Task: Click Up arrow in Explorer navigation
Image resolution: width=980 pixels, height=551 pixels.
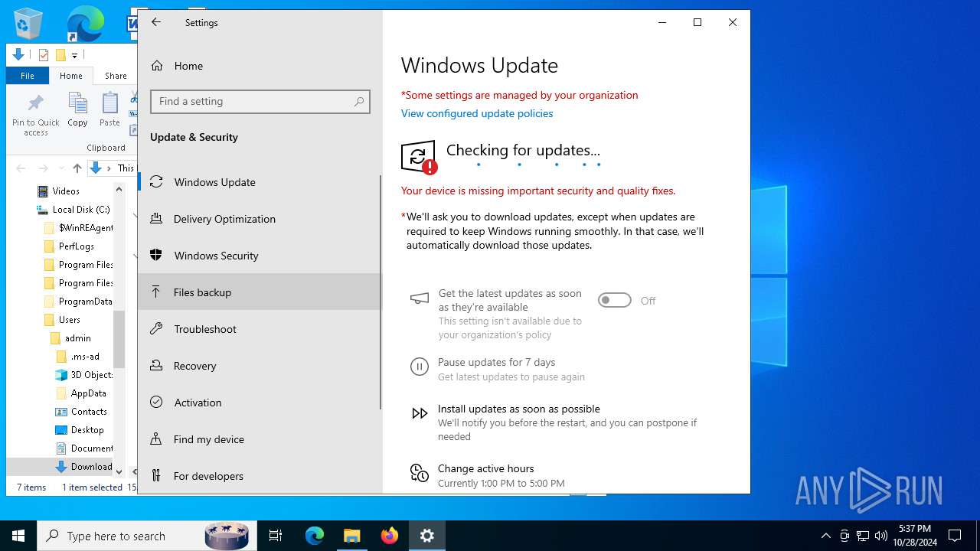Action: [x=77, y=168]
